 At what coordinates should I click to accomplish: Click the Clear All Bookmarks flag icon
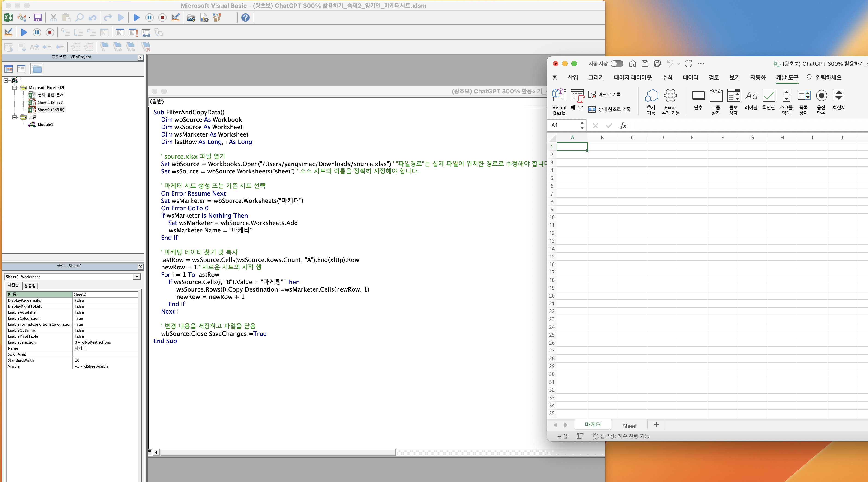[x=146, y=47]
